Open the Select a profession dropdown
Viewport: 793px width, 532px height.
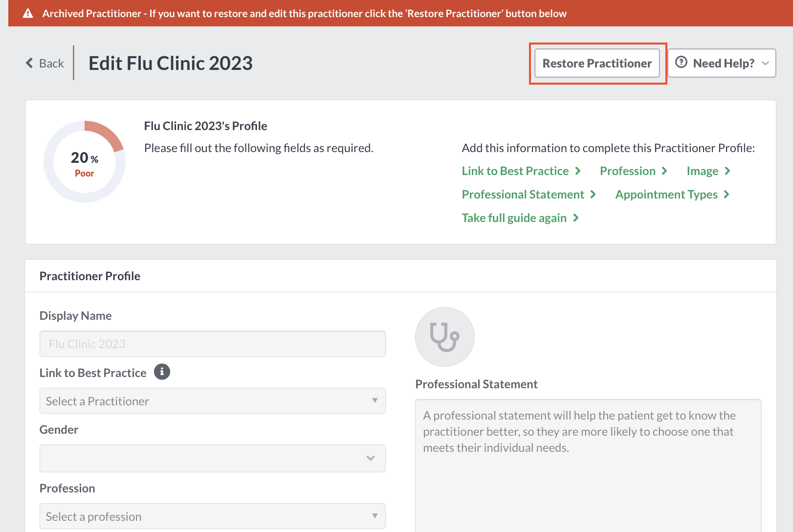pyautogui.click(x=212, y=516)
